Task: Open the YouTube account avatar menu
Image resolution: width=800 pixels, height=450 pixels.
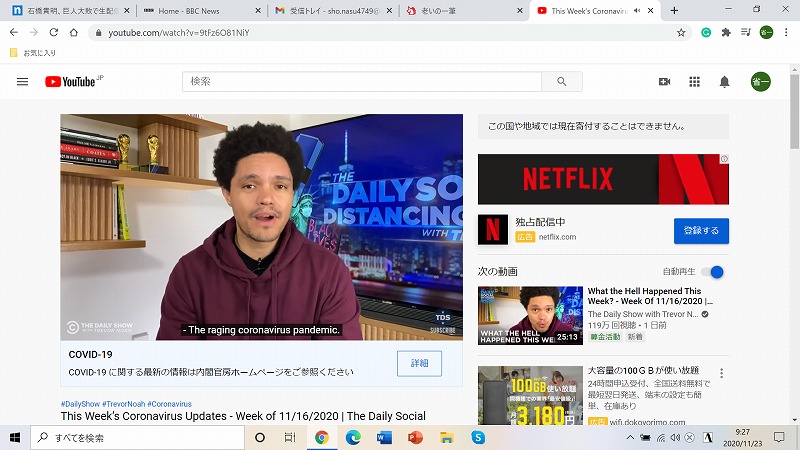Action: pyautogui.click(x=760, y=82)
